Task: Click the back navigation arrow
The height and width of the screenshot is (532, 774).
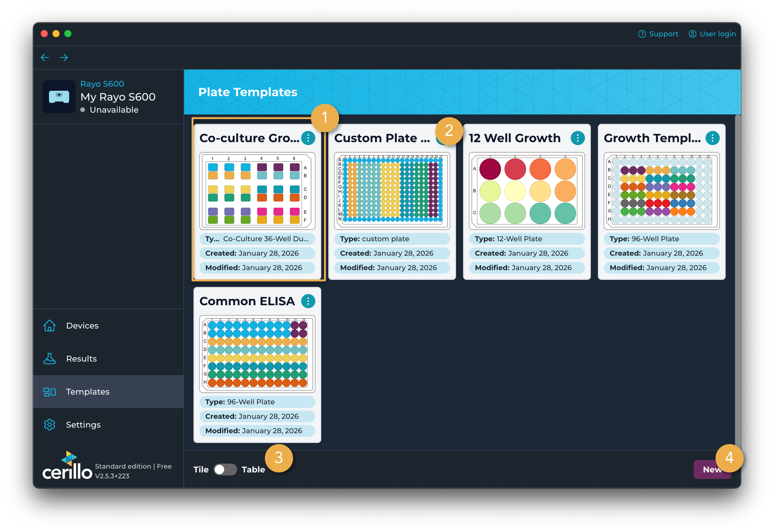Action: (45, 58)
